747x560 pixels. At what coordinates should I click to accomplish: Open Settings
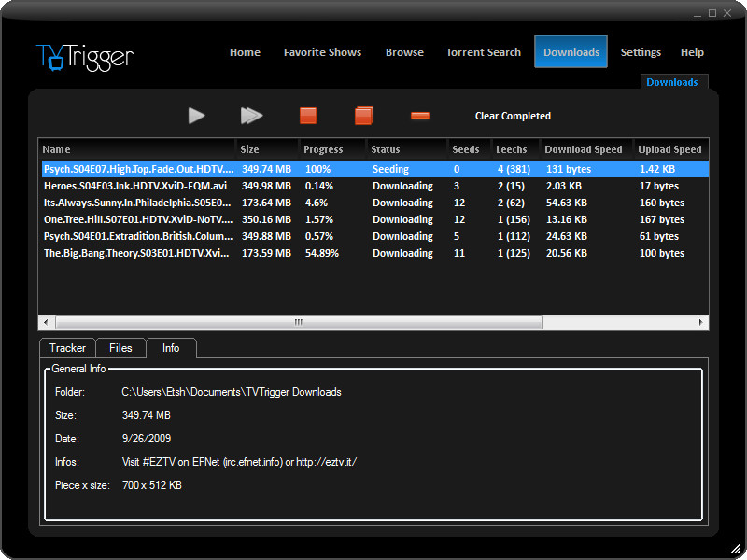tap(641, 52)
